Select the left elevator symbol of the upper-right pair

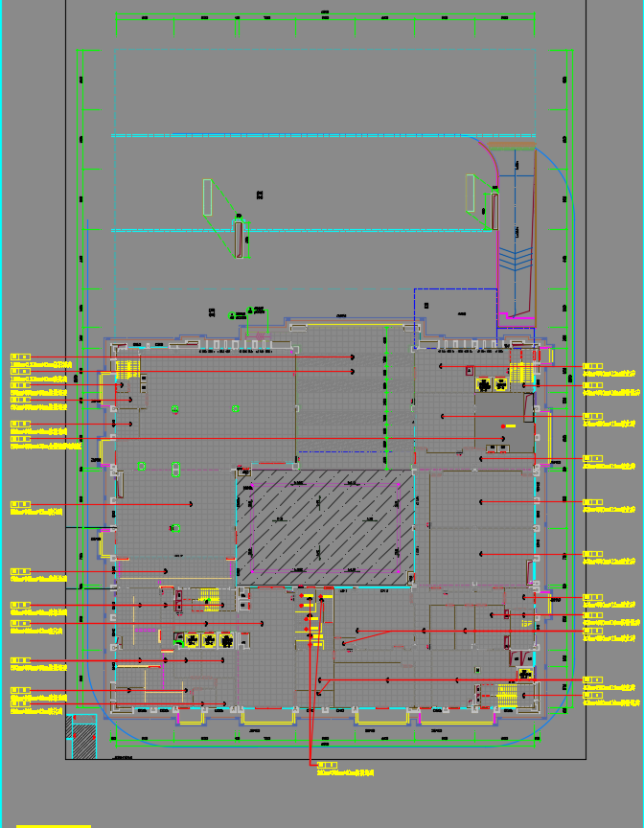[484, 385]
